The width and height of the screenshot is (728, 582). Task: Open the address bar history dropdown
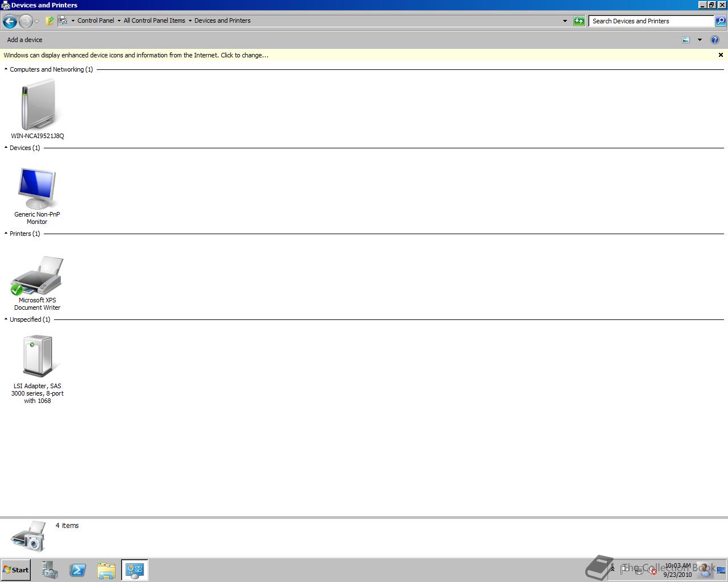point(565,21)
